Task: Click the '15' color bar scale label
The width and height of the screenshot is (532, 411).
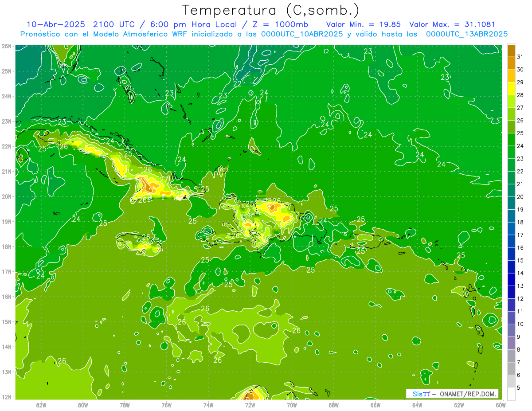Action: 520,260
